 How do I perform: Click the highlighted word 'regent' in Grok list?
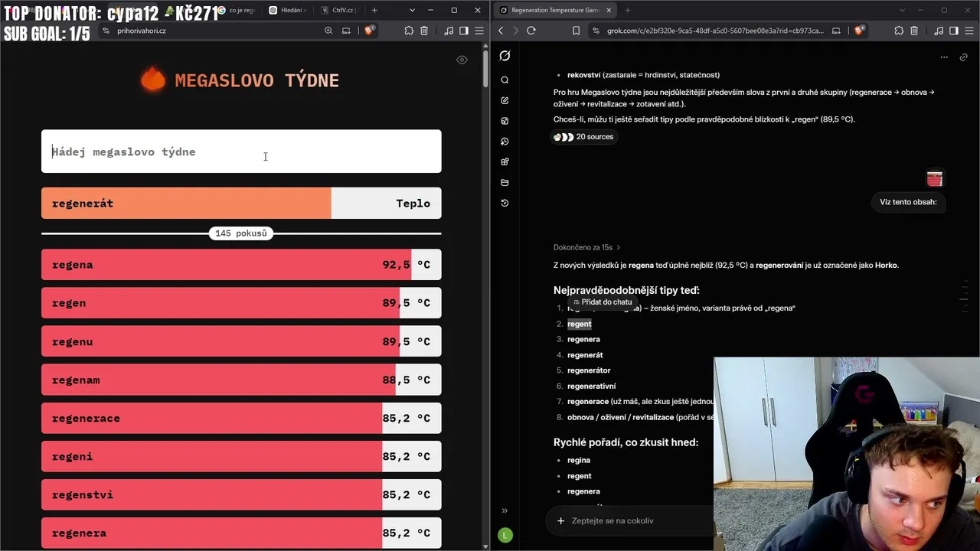coord(580,324)
